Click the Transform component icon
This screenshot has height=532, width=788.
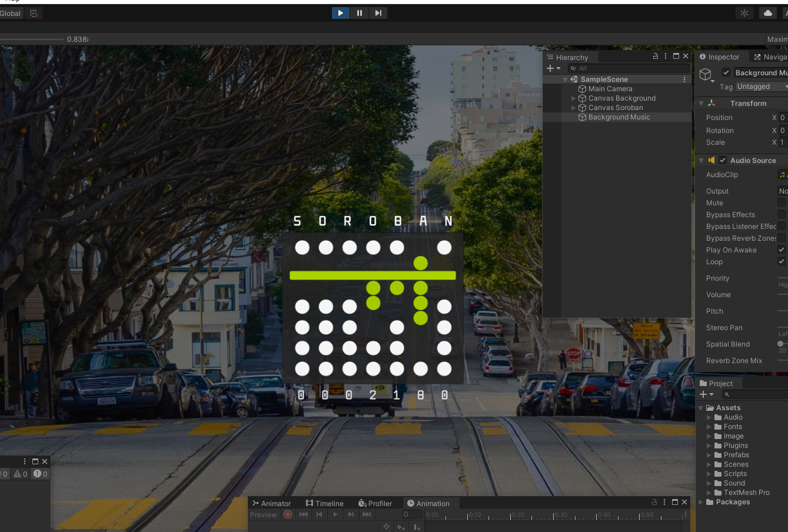(x=712, y=103)
